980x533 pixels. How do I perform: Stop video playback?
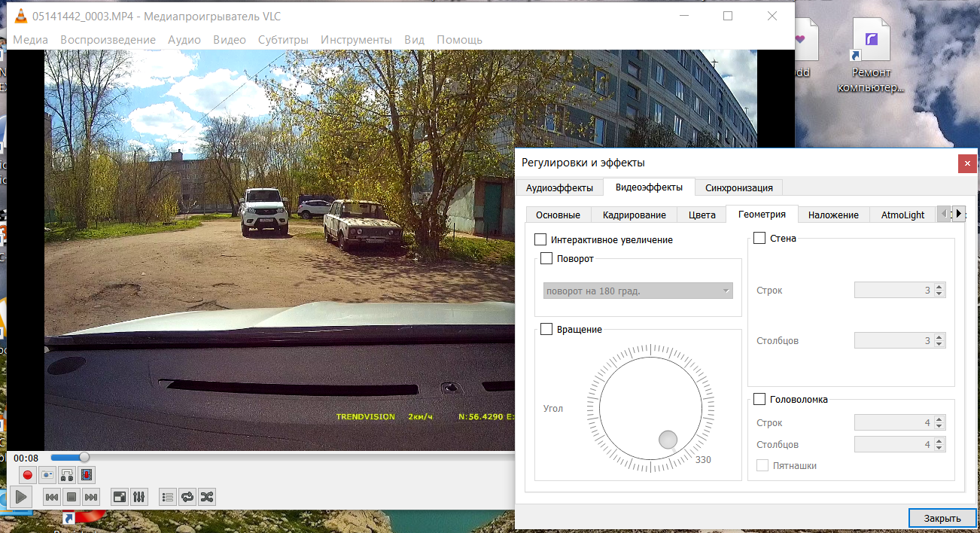tap(72, 497)
